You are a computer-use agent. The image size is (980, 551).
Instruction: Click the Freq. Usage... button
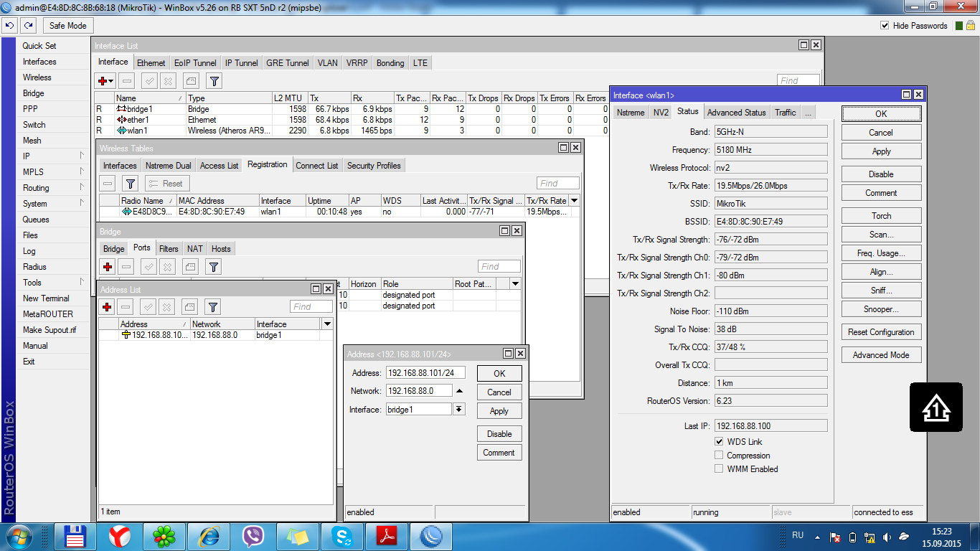pos(881,253)
